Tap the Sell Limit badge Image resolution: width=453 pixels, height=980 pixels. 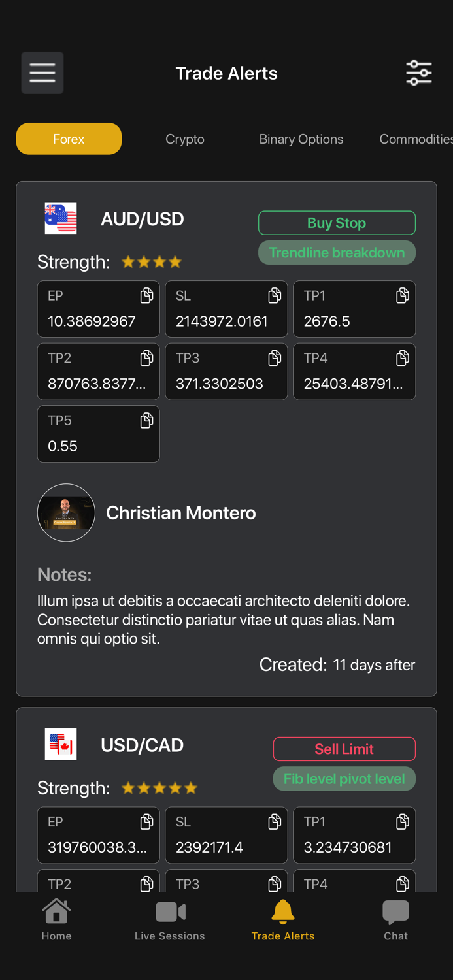click(x=344, y=749)
